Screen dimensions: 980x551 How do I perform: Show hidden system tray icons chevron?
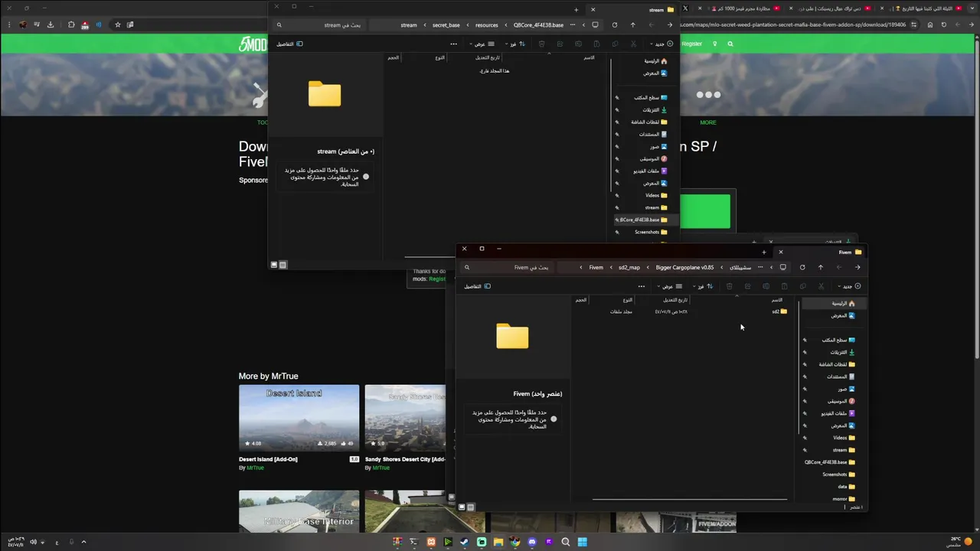click(x=83, y=542)
